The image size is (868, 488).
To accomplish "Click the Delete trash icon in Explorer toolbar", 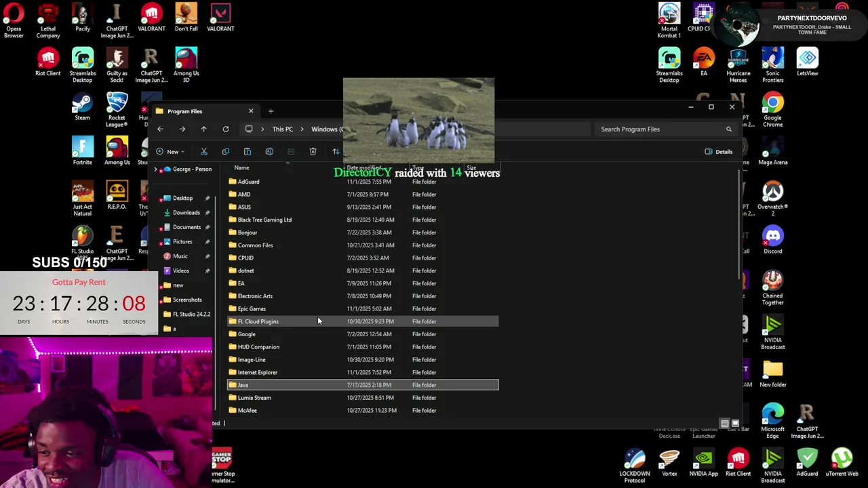I will click(313, 152).
